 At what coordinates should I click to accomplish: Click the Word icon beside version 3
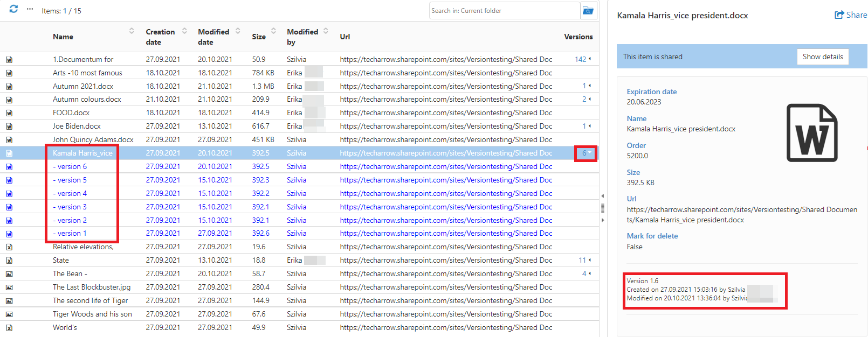[x=9, y=207]
